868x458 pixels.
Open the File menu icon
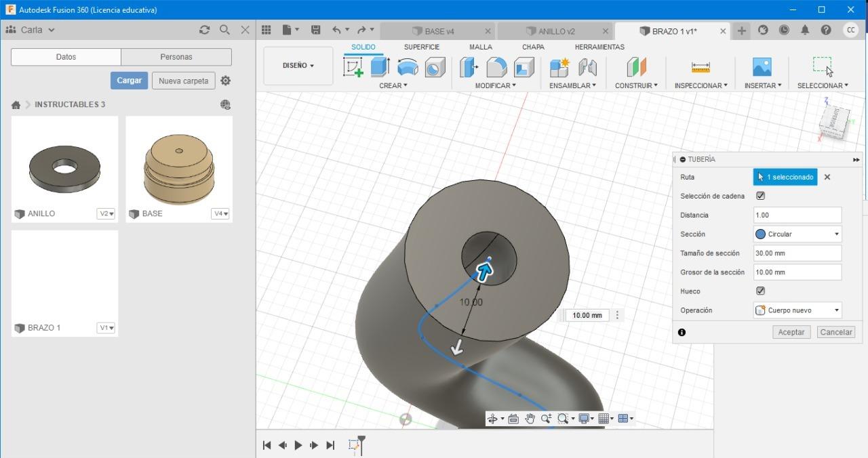290,30
